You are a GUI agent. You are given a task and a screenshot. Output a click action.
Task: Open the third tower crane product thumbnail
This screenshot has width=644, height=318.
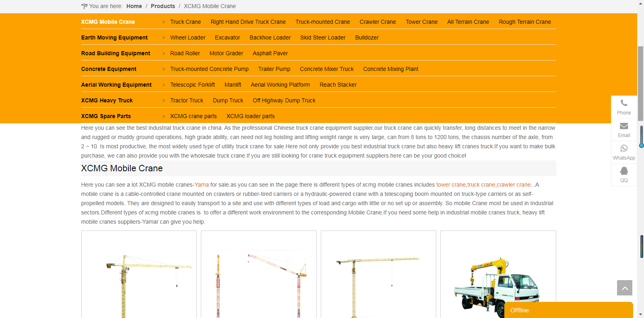(378, 274)
